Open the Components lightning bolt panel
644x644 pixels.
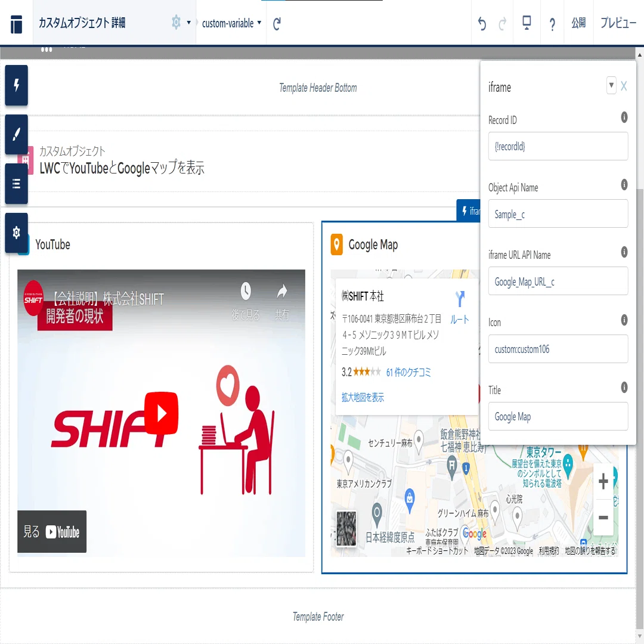(x=17, y=85)
